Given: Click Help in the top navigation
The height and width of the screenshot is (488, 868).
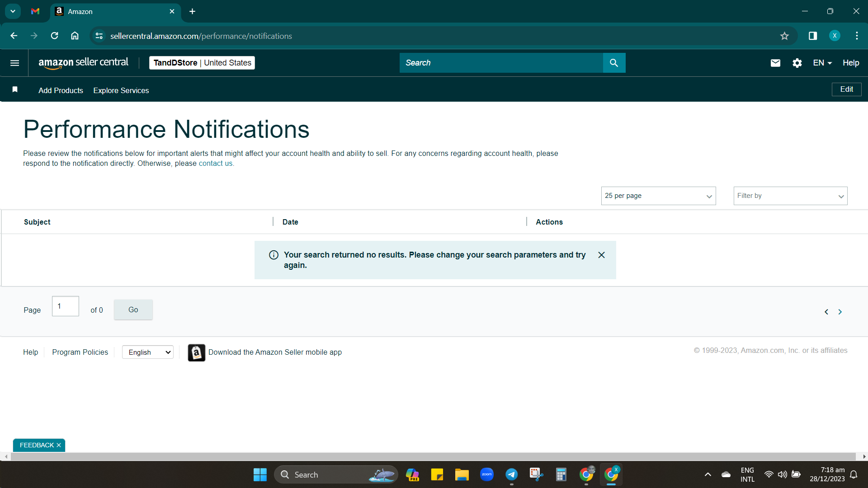Looking at the screenshot, I should [x=850, y=63].
